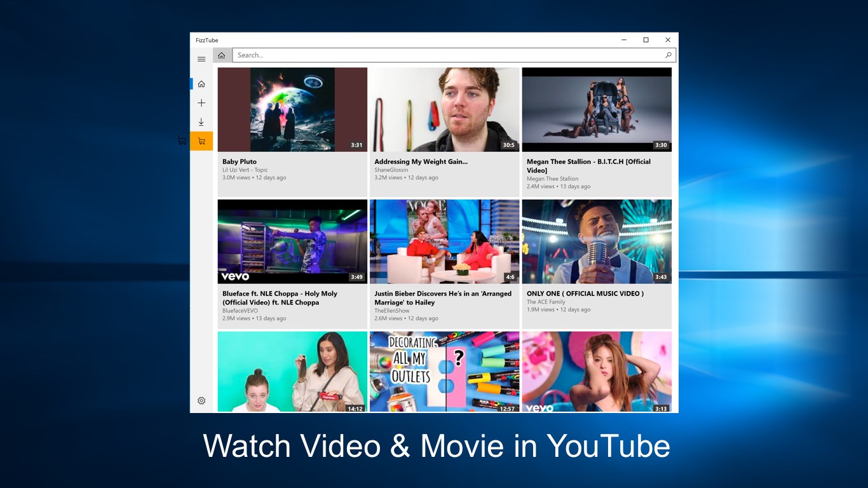Select the Home icon in the sidebar

[x=201, y=84]
